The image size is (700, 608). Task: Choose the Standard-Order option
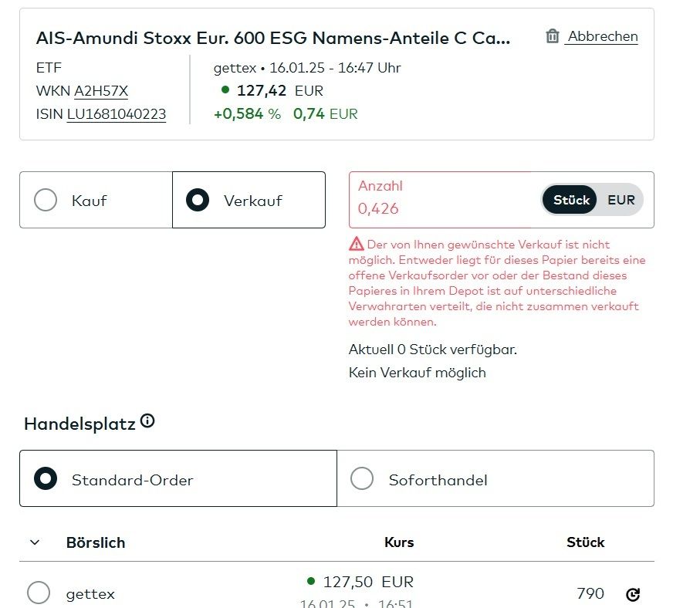point(46,479)
